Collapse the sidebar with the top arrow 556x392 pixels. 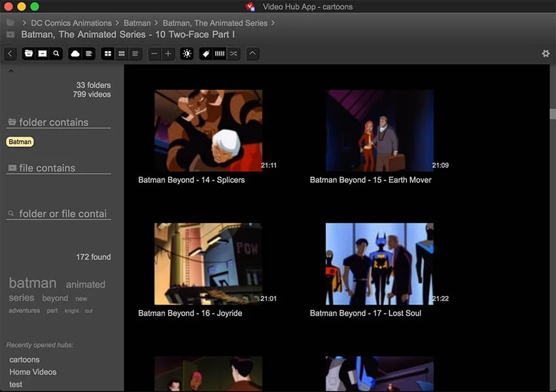click(x=10, y=70)
